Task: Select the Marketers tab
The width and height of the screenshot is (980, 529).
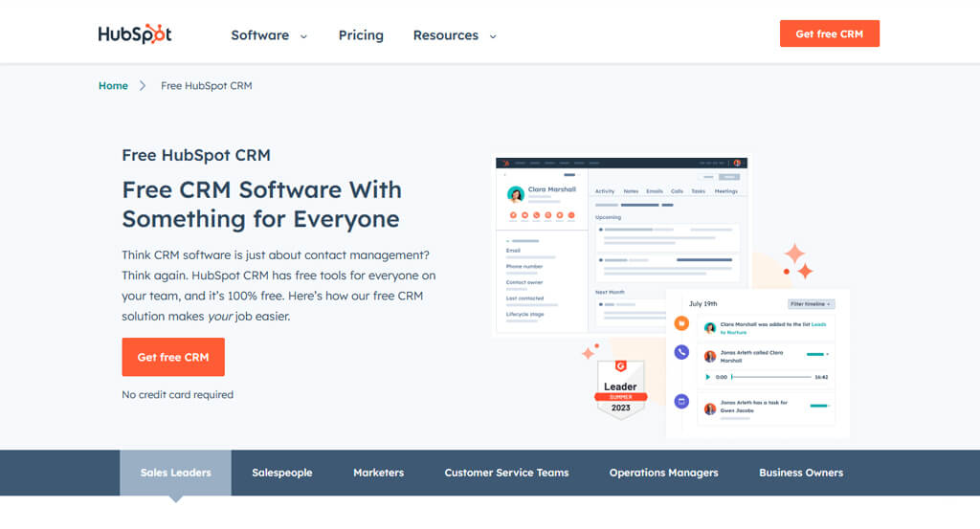Action: coord(378,473)
